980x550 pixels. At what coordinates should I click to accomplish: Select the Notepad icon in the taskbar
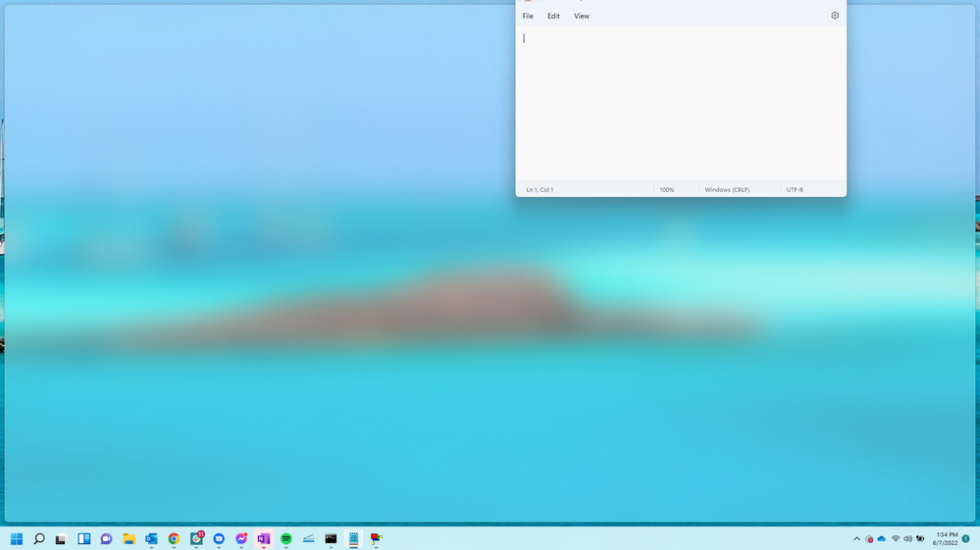[x=354, y=539]
